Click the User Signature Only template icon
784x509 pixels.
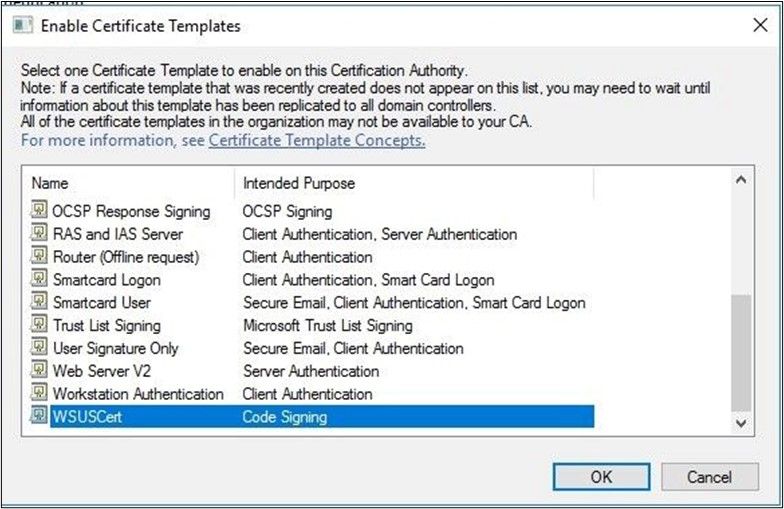(39, 348)
